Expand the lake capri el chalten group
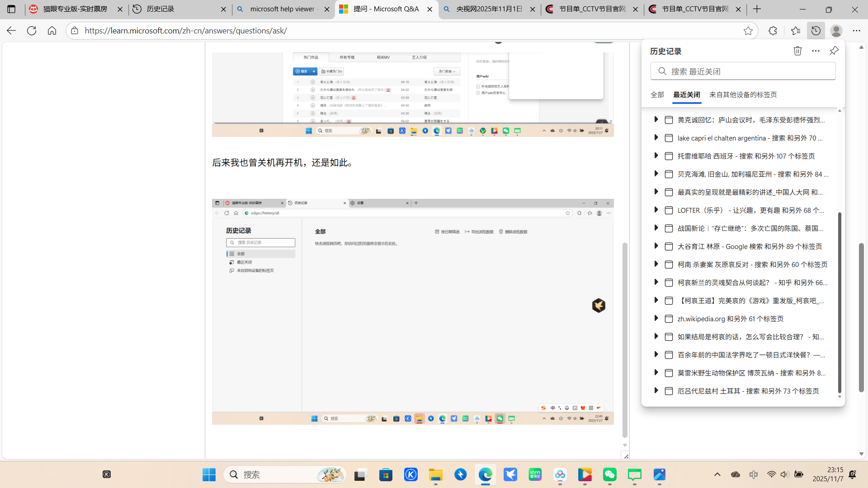868x488 pixels. point(656,137)
